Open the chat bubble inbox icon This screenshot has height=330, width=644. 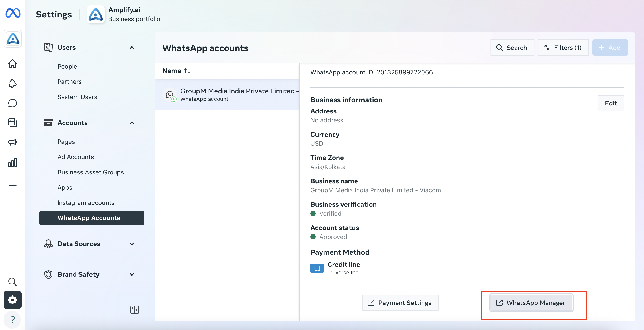tap(13, 103)
